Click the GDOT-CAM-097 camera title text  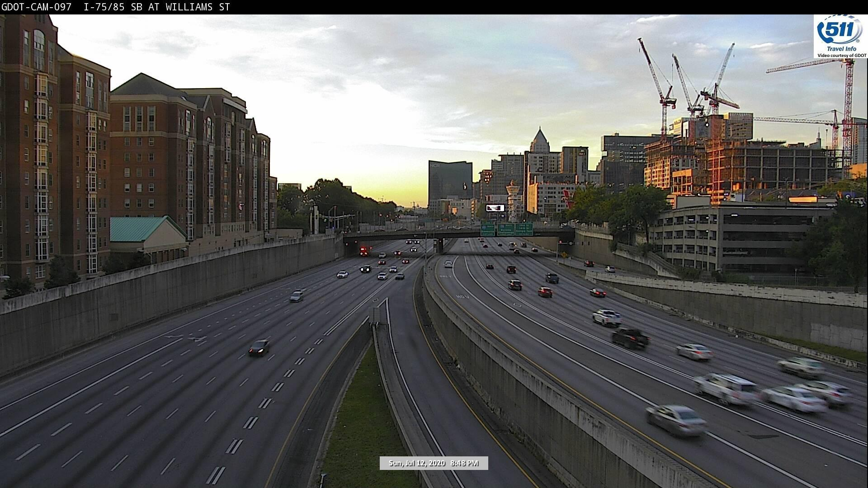tap(115, 7)
